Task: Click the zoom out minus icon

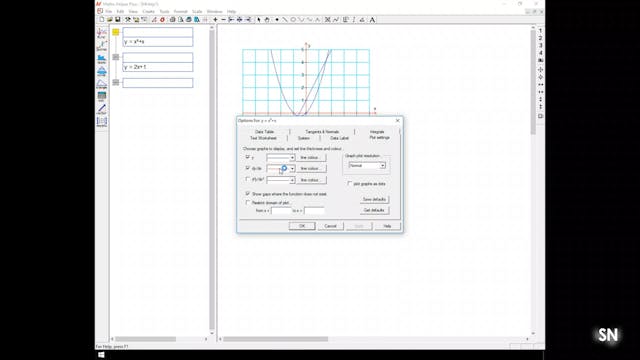Action: (x=223, y=20)
